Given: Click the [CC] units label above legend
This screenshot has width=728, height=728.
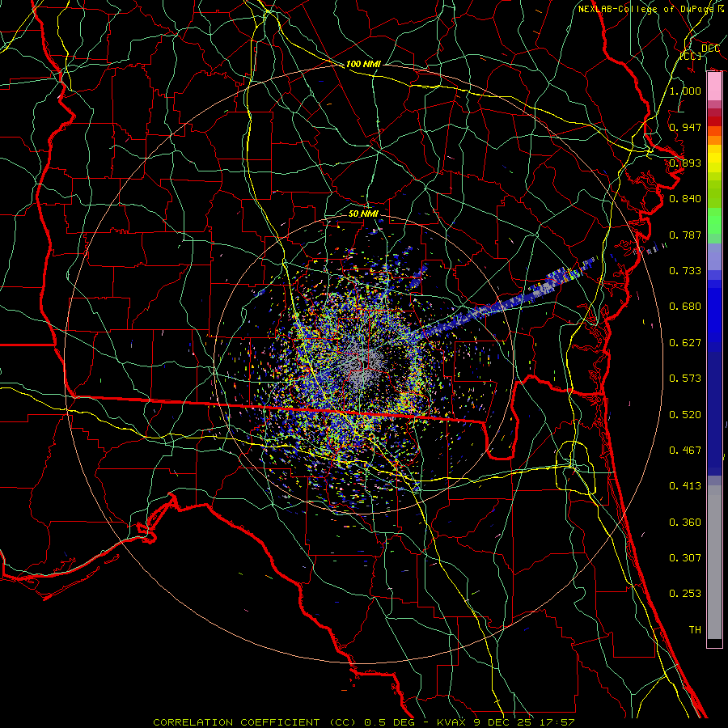Looking at the screenshot, I should coord(691,56).
